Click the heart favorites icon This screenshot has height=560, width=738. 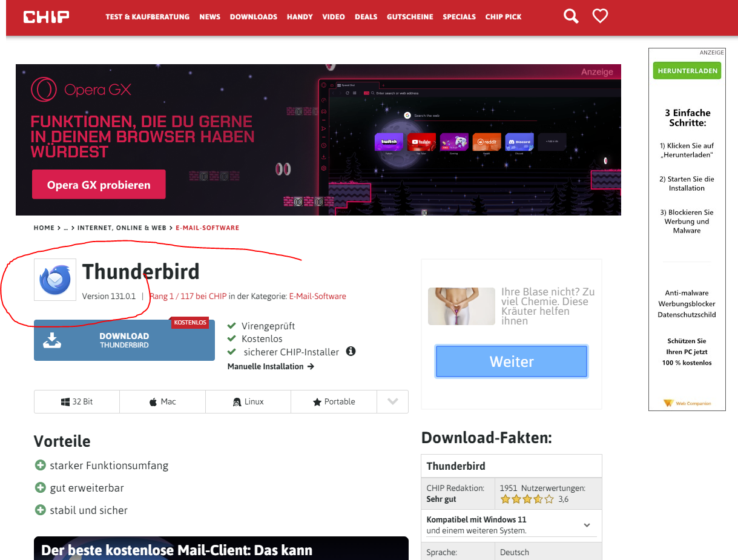pos(600,16)
